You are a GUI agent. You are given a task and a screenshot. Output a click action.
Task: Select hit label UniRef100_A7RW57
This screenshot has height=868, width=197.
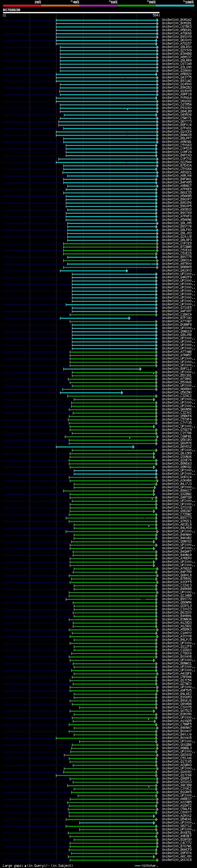[177, 356]
